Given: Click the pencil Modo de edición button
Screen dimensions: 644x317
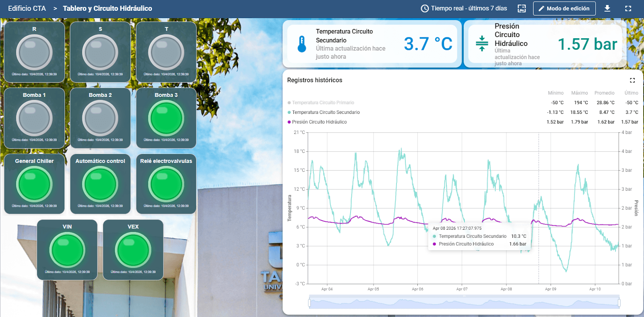Looking at the screenshot, I should 564,8.
